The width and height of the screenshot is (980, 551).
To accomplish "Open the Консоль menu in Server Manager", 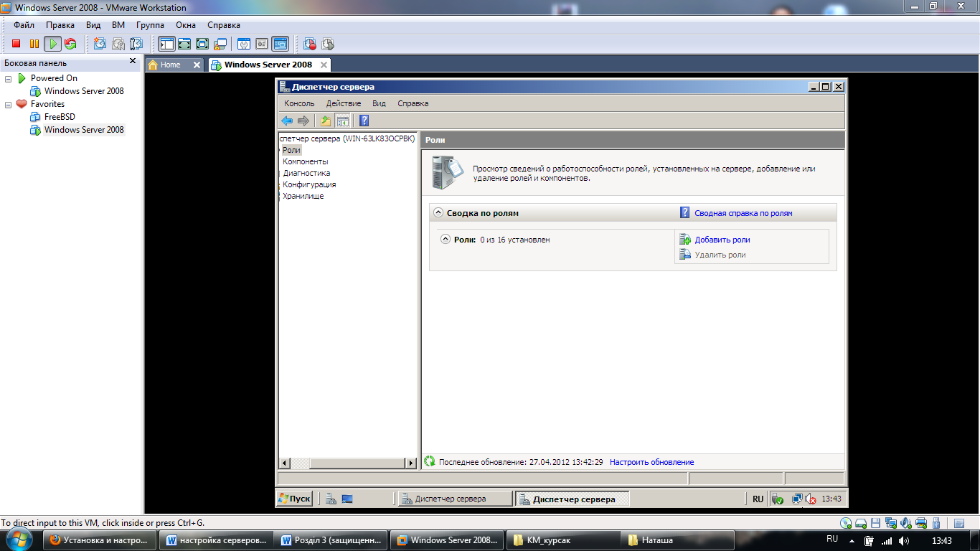I will pyautogui.click(x=299, y=103).
